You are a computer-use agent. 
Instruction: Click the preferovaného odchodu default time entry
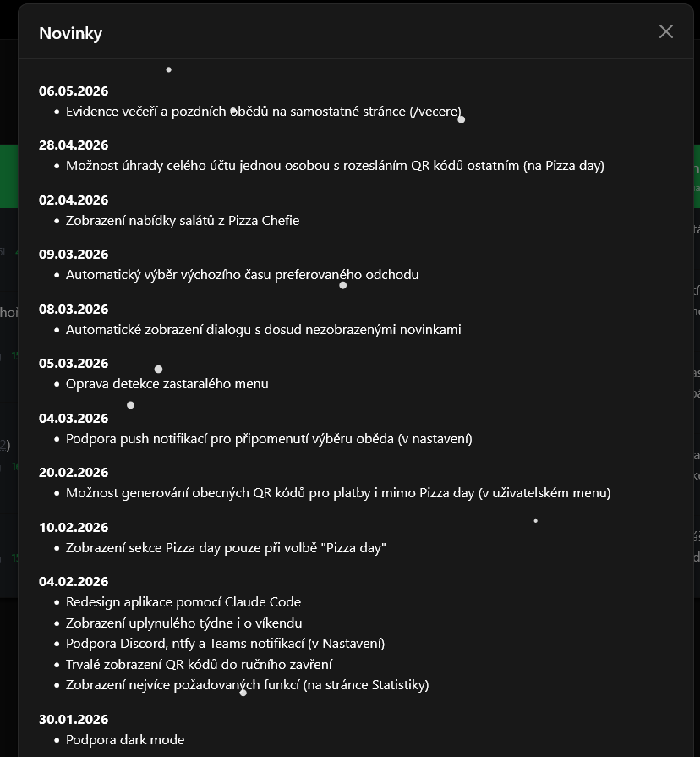click(242, 275)
